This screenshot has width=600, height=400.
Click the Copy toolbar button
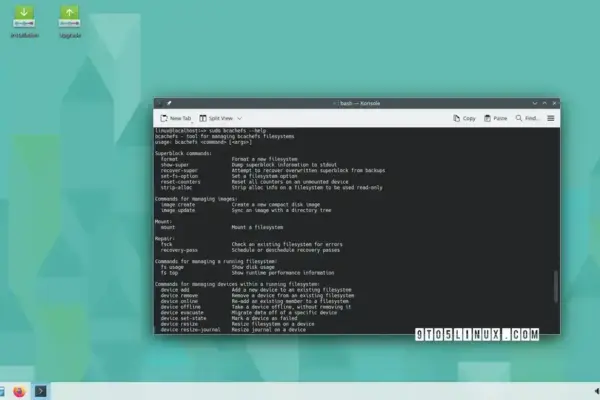pyautogui.click(x=464, y=118)
